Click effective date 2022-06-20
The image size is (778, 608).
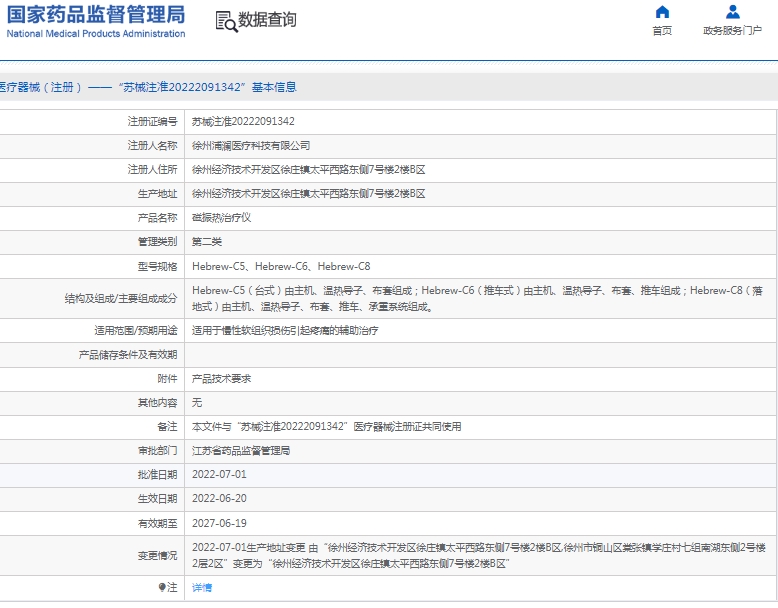(219, 498)
